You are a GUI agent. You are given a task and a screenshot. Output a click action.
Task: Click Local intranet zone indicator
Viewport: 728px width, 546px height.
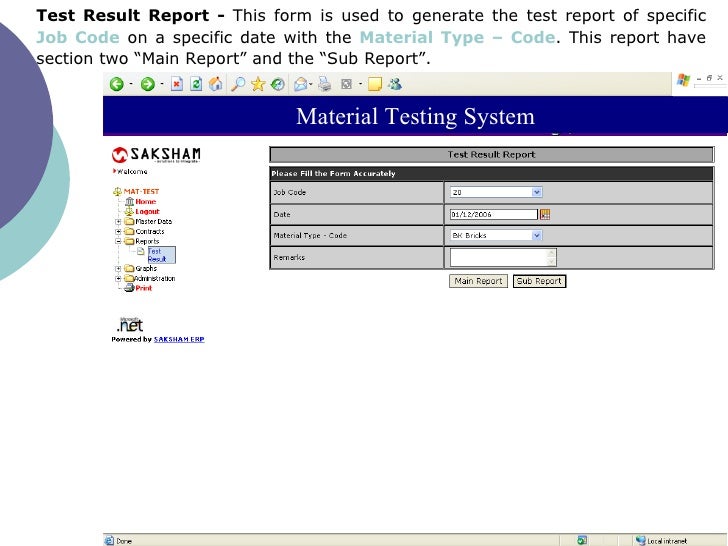coord(661,540)
